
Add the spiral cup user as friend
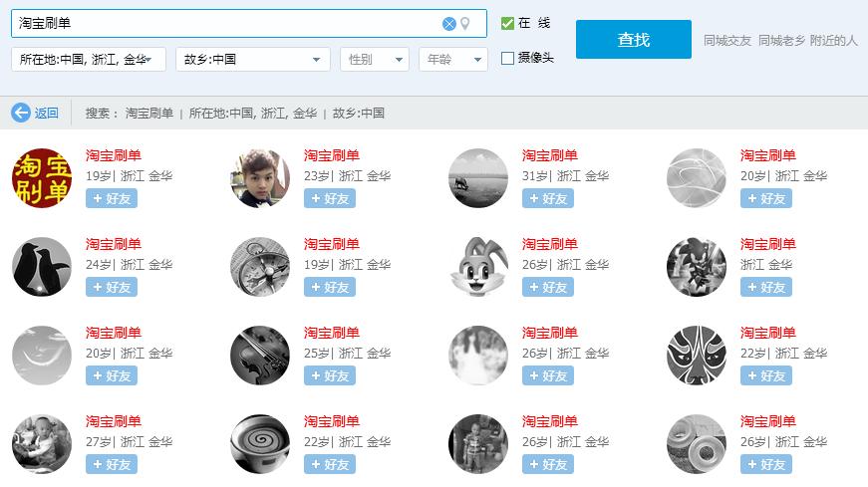click(330, 464)
